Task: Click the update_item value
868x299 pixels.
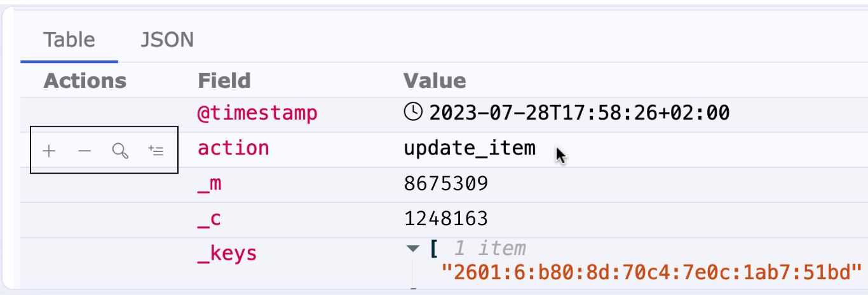Action: (470, 148)
